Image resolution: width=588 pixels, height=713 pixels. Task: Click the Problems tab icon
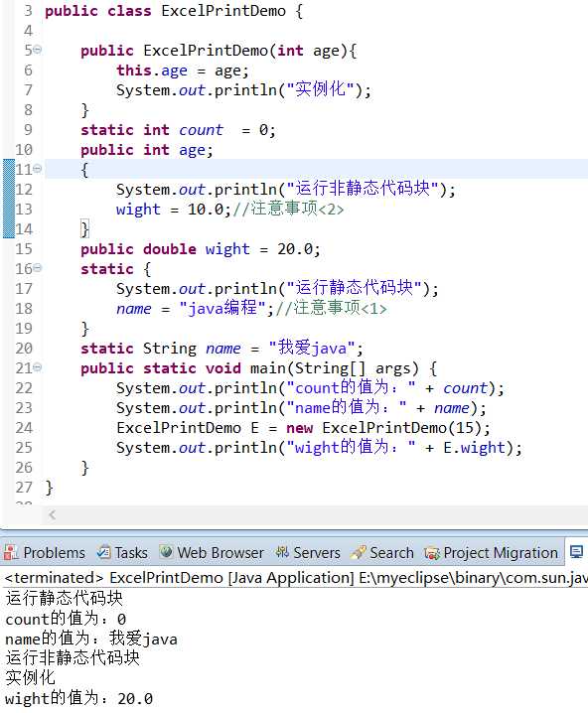point(11,552)
